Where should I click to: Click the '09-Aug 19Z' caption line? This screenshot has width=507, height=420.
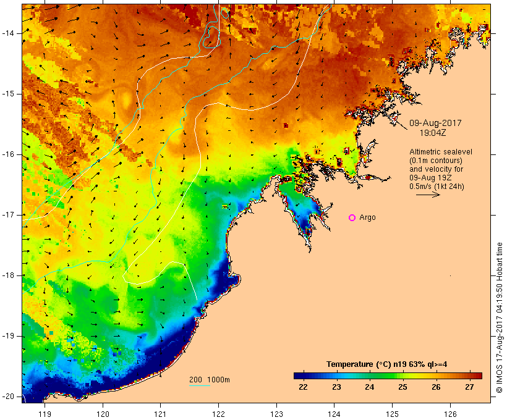(430, 178)
